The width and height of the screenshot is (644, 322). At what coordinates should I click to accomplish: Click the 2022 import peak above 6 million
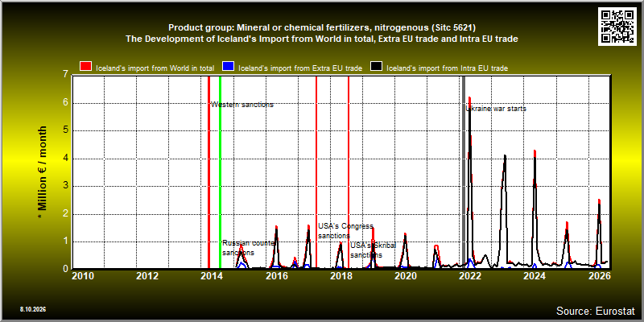[x=469, y=98]
